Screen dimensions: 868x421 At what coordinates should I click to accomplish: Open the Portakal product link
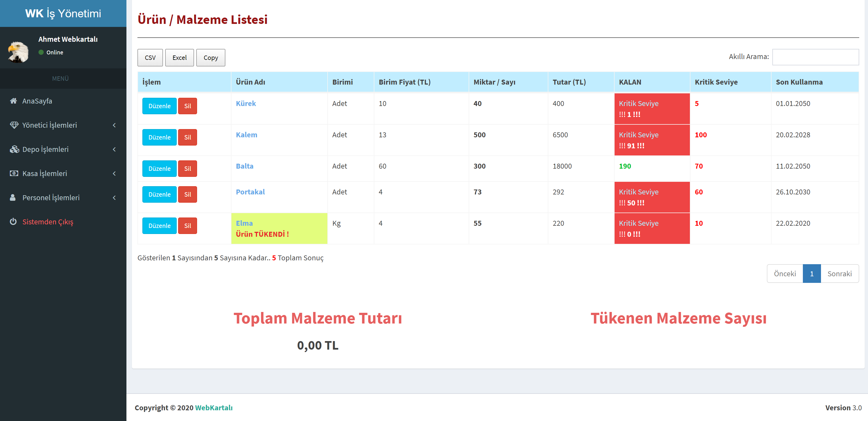[250, 192]
